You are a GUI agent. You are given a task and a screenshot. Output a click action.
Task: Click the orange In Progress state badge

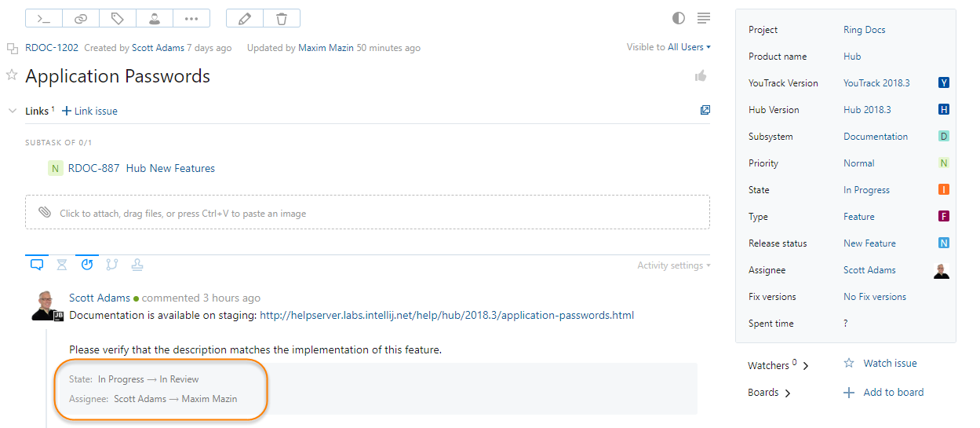pyautogui.click(x=944, y=190)
